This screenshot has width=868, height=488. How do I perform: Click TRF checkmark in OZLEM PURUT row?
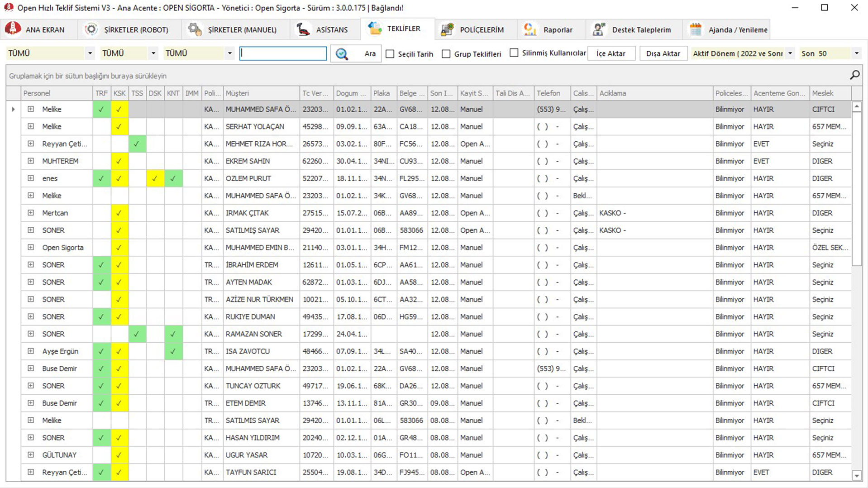pyautogui.click(x=101, y=178)
